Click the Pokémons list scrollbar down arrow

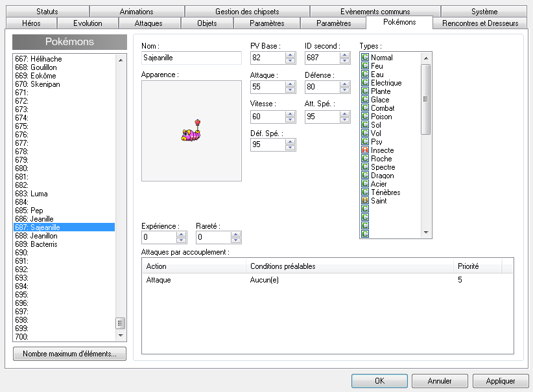point(121,335)
